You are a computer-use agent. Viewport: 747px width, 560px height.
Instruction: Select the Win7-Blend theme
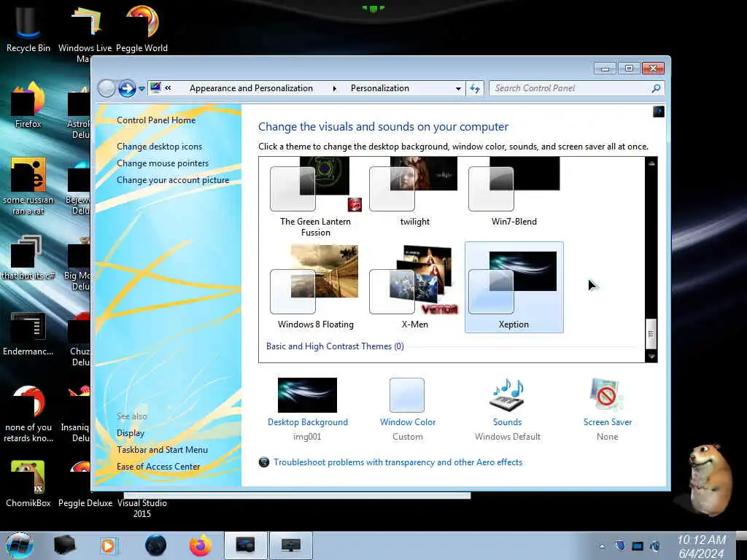point(514,192)
